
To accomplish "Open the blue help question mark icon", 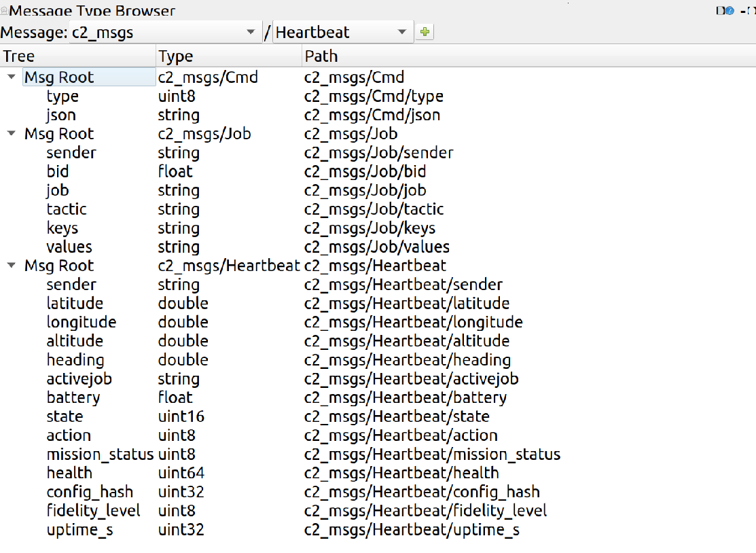I will [x=730, y=10].
